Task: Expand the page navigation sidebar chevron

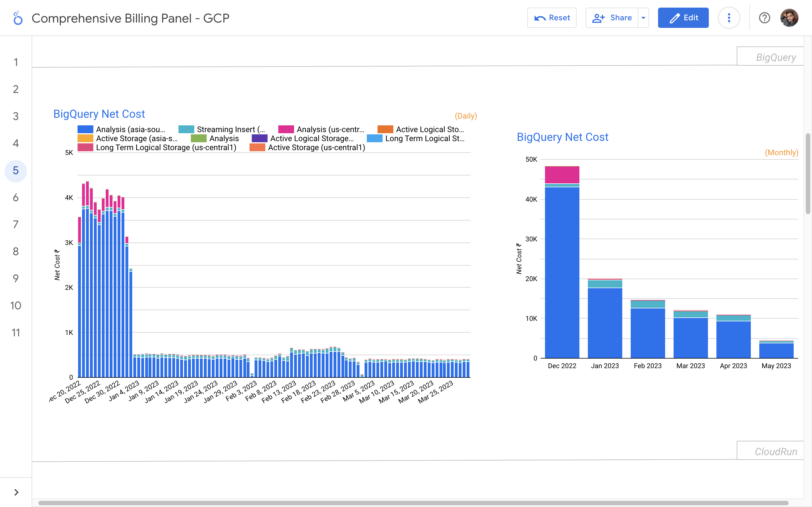Action: (16, 492)
